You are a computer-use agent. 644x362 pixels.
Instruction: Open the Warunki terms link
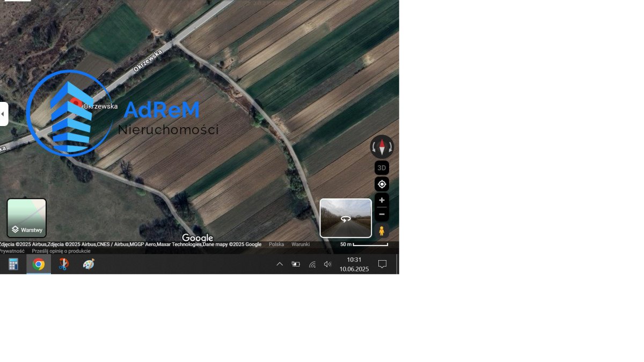click(x=301, y=245)
